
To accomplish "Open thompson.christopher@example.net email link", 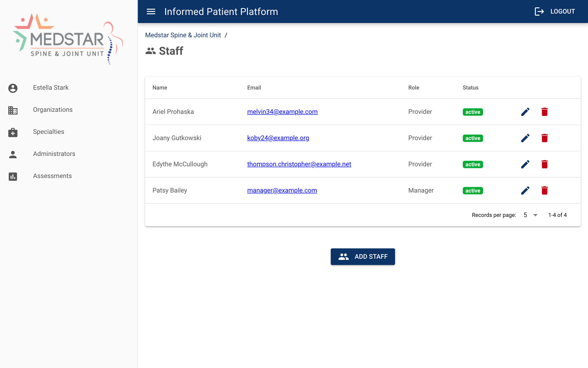I will [299, 164].
